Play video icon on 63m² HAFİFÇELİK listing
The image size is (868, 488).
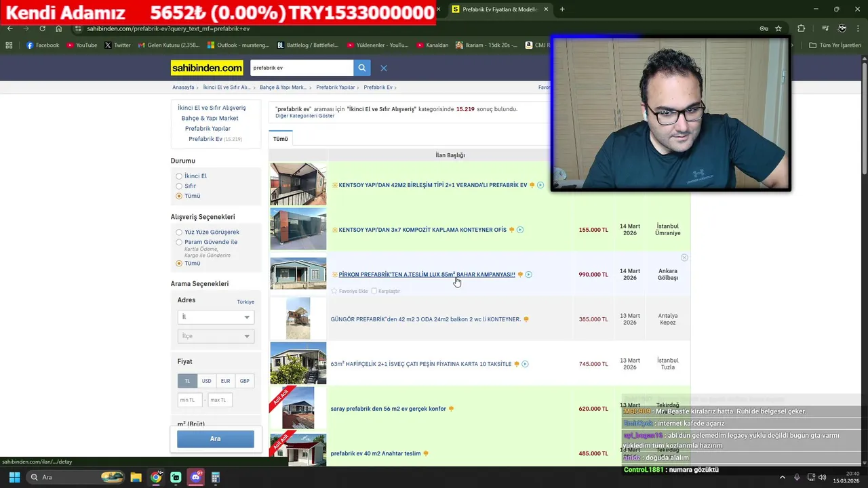(525, 364)
